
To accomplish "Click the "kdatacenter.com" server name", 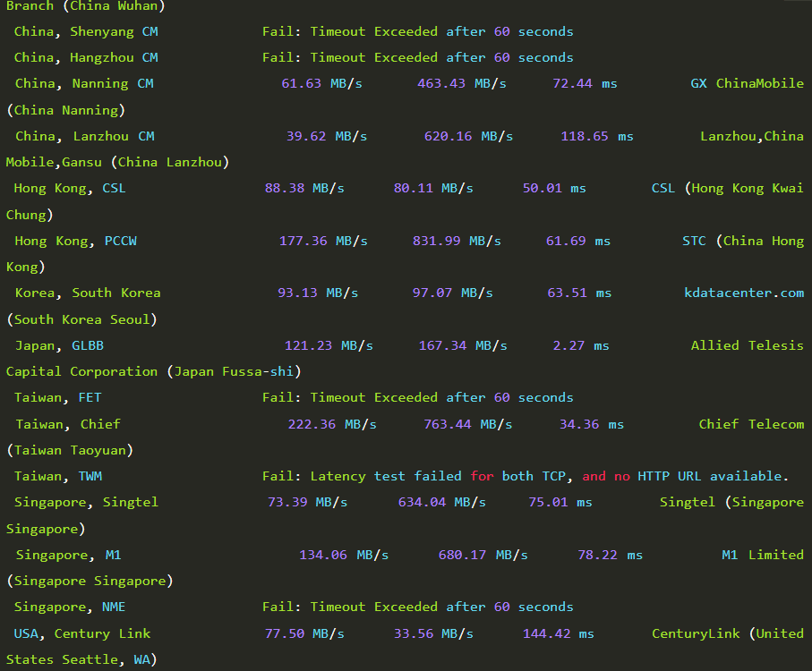I will pos(744,293).
